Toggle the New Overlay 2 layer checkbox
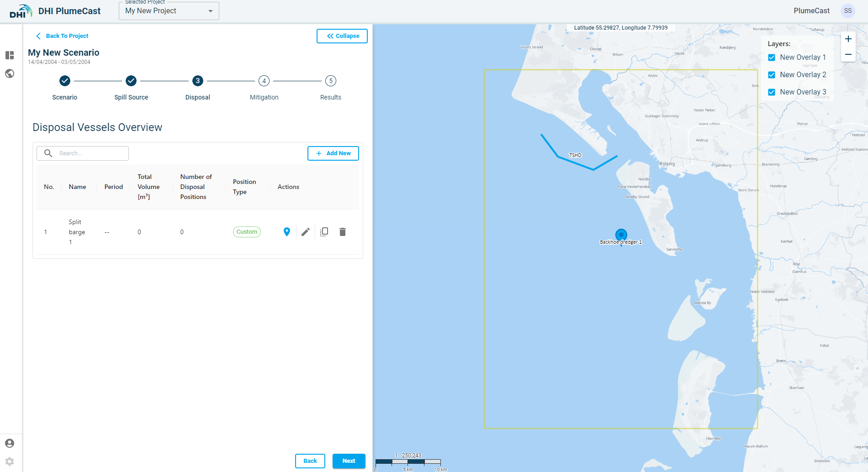Viewport: 868px width, 472px height. [772, 75]
